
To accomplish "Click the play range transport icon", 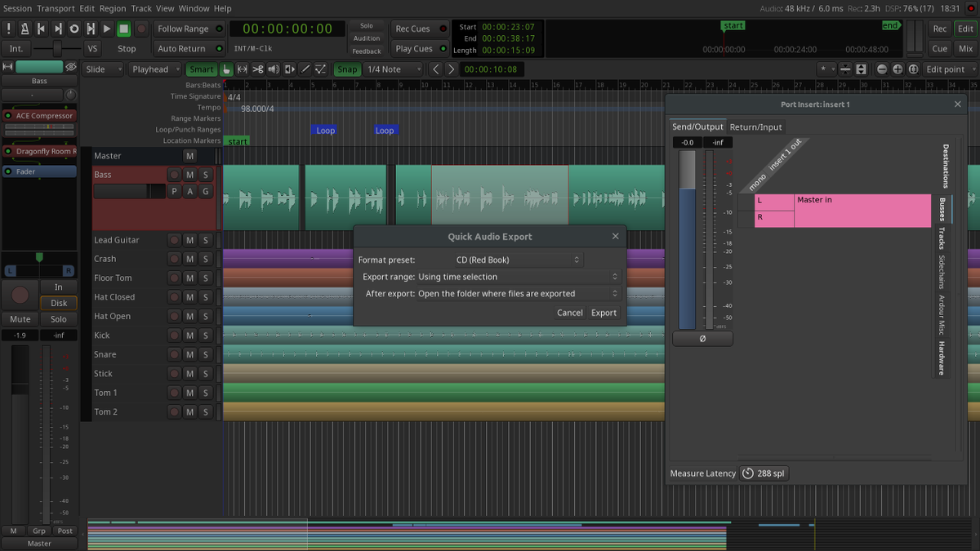I will click(91, 29).
